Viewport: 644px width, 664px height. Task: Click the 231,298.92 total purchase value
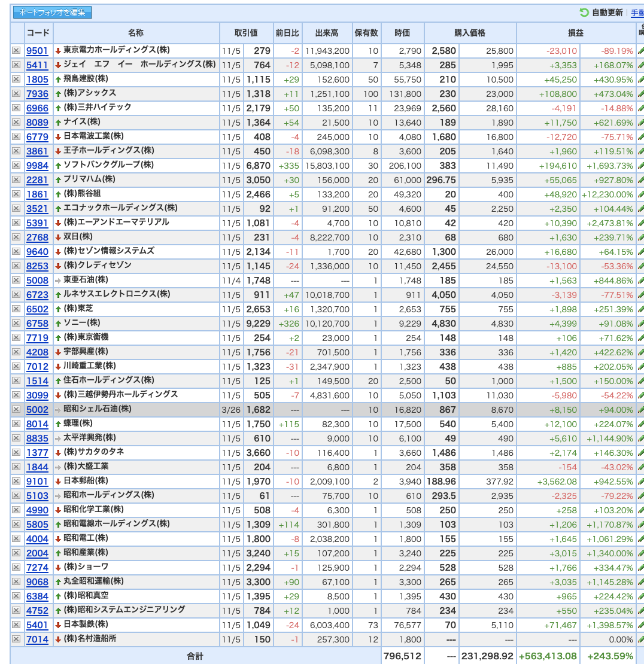tap(487, 656)
